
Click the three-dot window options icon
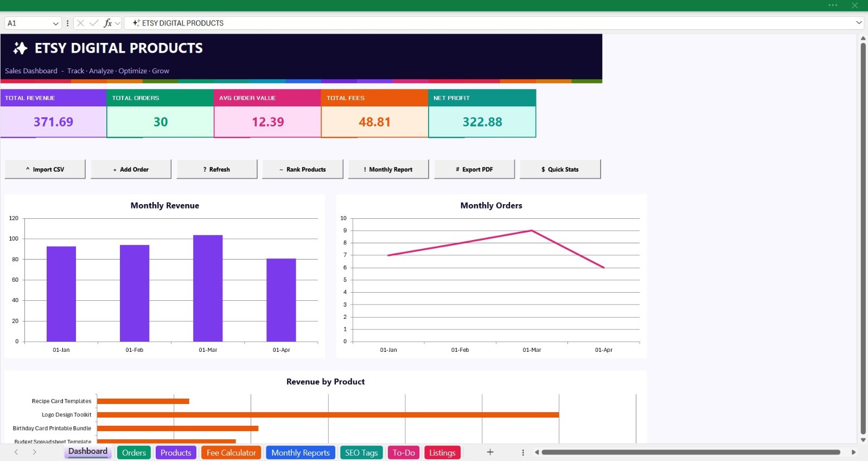click(833, 5)
